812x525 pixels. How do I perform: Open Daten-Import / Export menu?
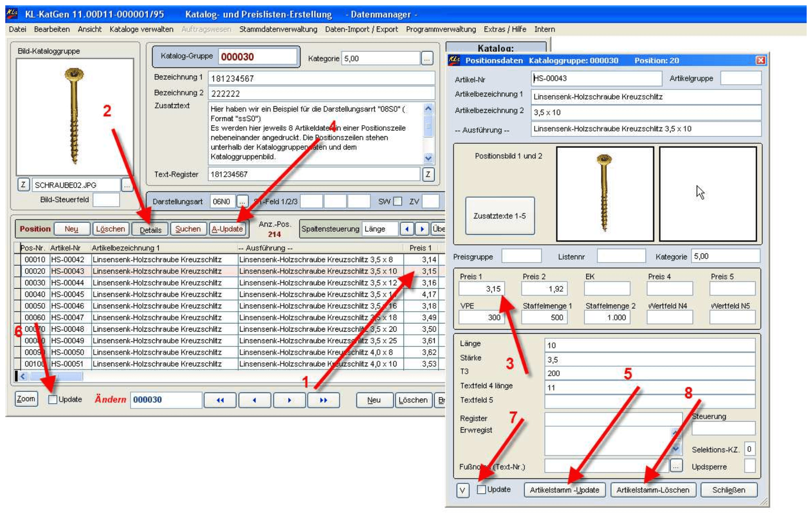click(361, 29)
